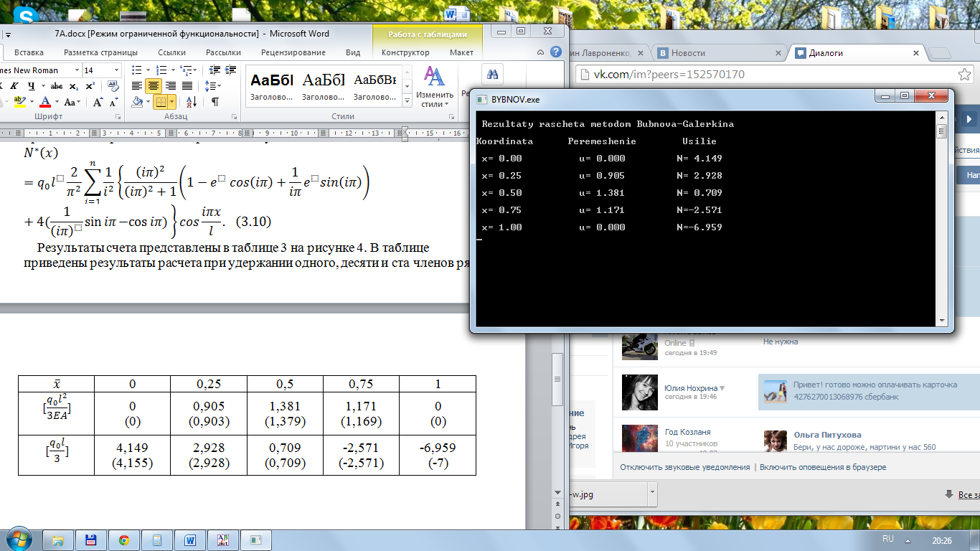Open Chrome from the taskbar

[123, 540]
